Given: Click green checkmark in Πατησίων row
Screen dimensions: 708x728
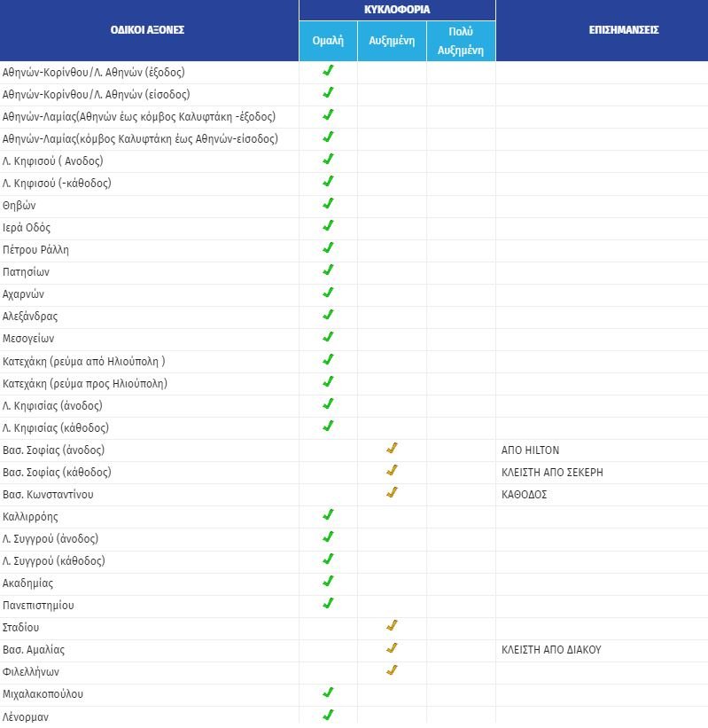Looking at the screenshot, I should coord(328,270).
